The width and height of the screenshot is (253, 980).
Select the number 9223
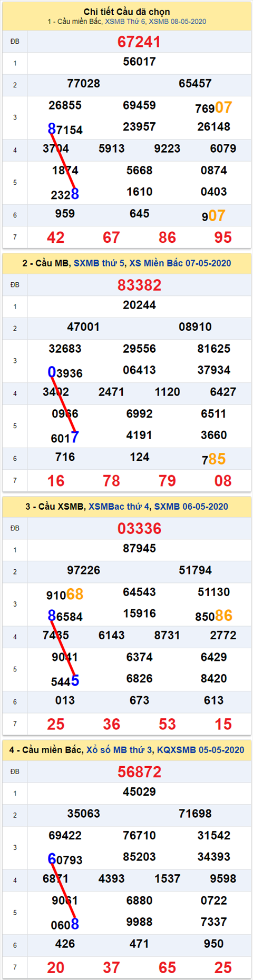[167, 149]
